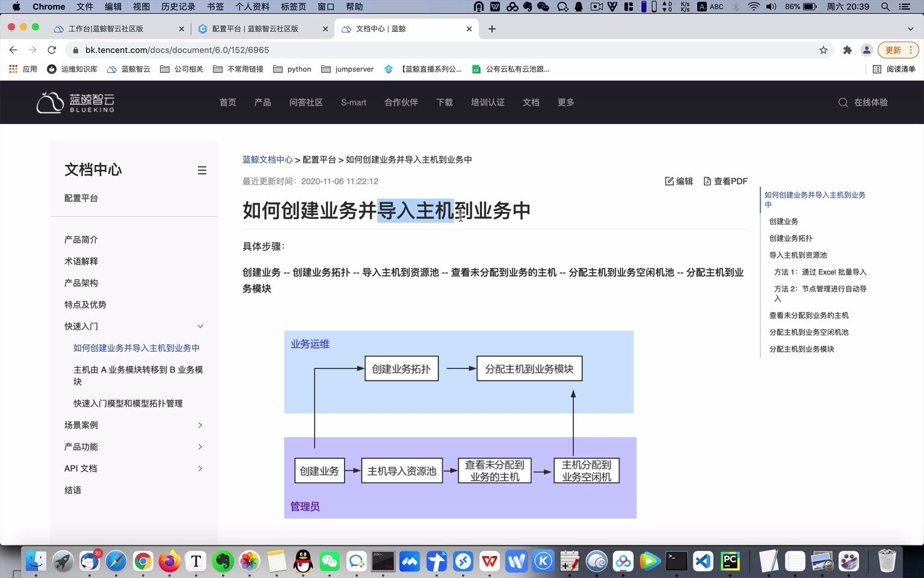
Task: Click the search magnifier icon in header
Action: pos(843,102)
